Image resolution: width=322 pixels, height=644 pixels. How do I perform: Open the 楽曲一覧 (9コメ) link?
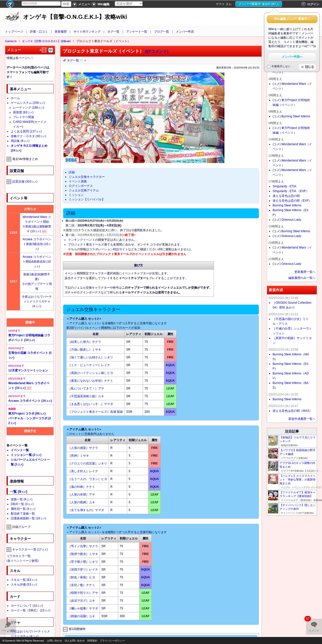click(22, 499)
